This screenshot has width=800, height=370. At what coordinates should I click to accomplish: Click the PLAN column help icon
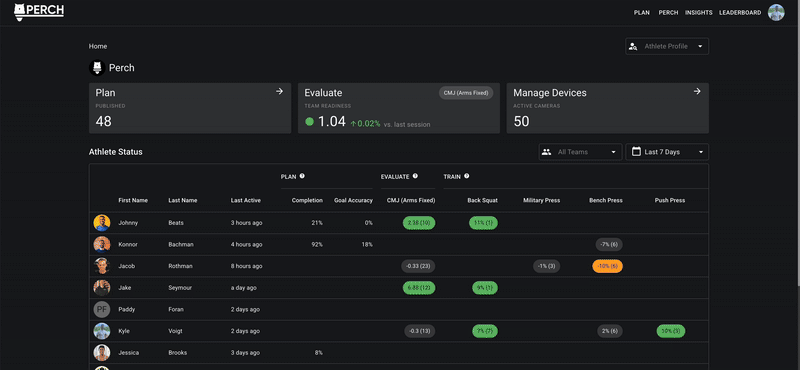pos(302,176)
